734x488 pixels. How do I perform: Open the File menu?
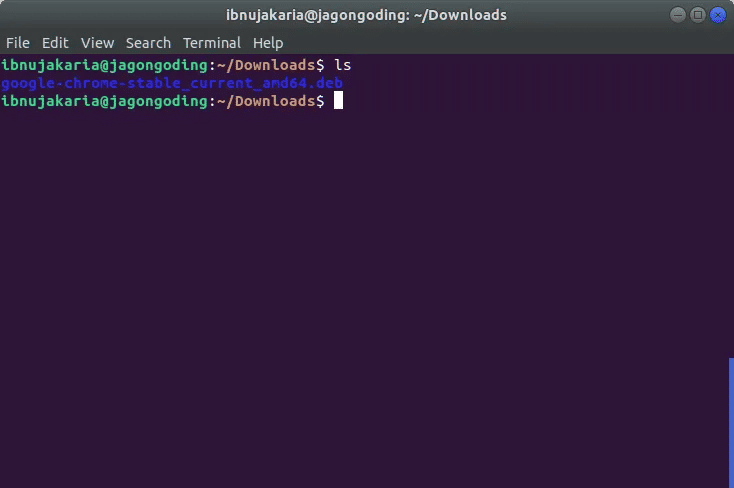[18, 43]
